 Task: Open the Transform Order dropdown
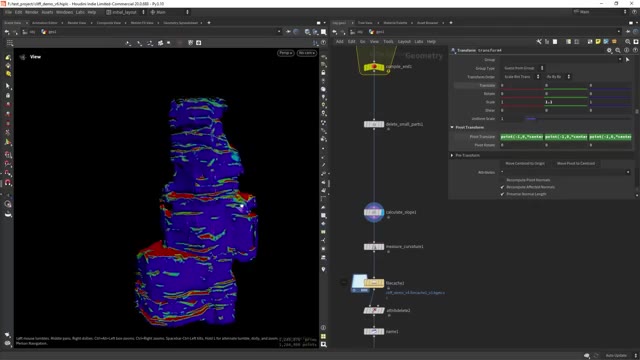521,77
